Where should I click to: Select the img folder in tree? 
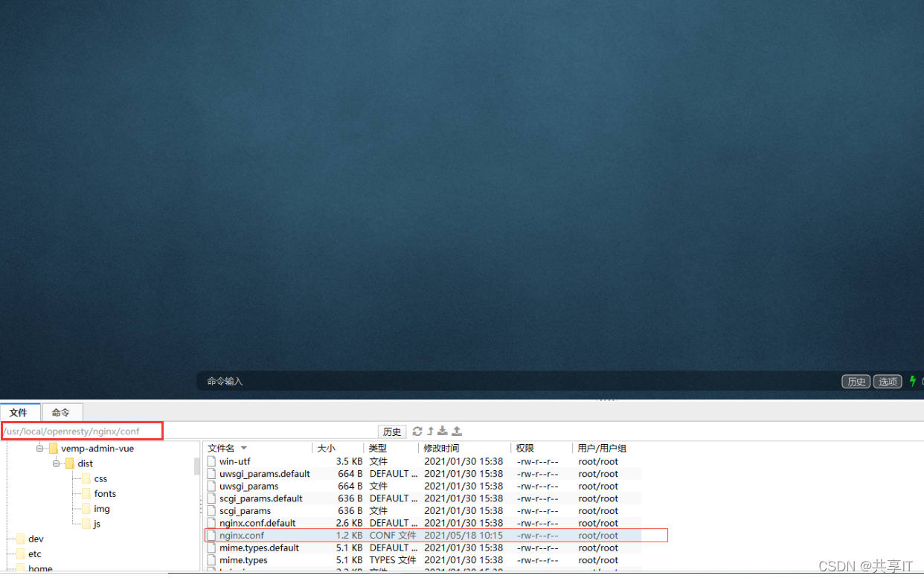(102, 509)
